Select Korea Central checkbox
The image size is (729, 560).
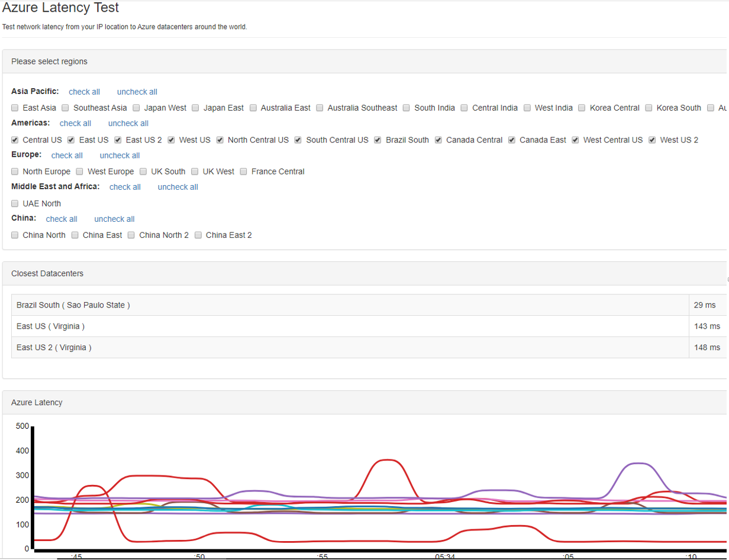click(582, 108)
